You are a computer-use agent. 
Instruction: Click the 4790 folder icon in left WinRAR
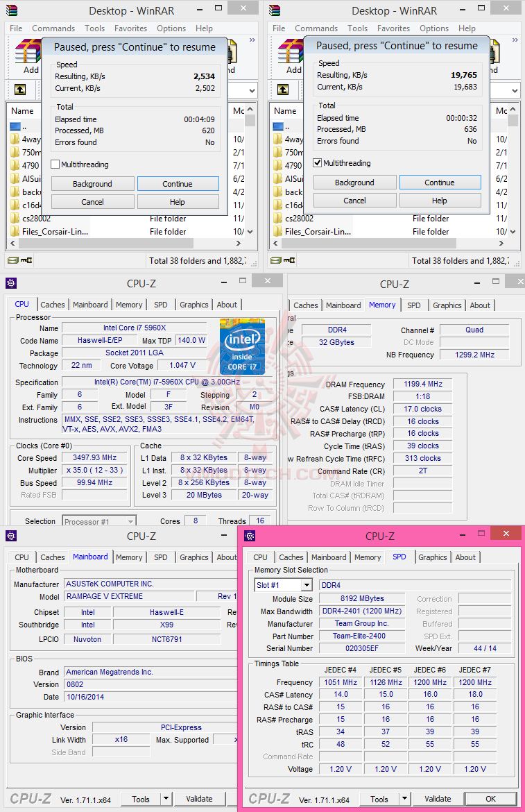pos(15,165)
